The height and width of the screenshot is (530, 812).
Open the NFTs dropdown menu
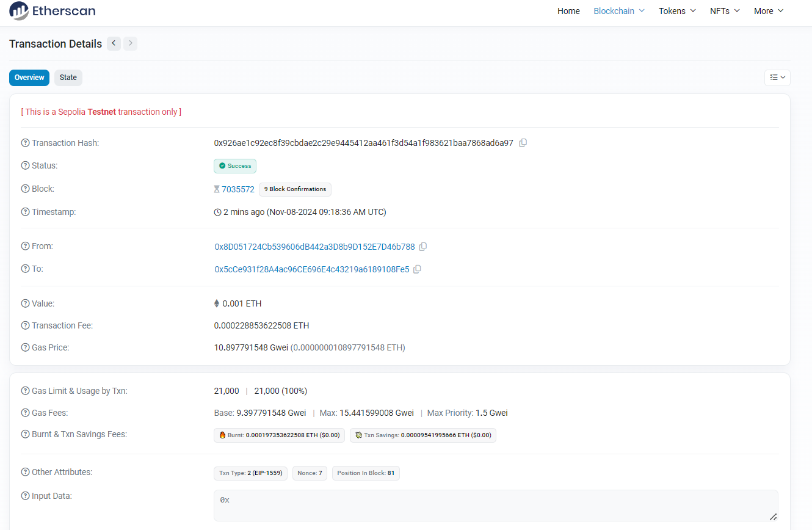725,11
